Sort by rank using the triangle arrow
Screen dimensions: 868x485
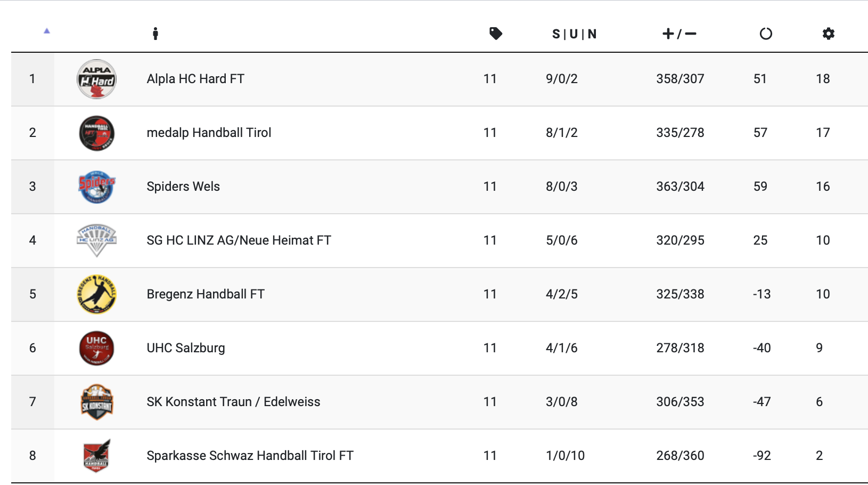(47, 31)
